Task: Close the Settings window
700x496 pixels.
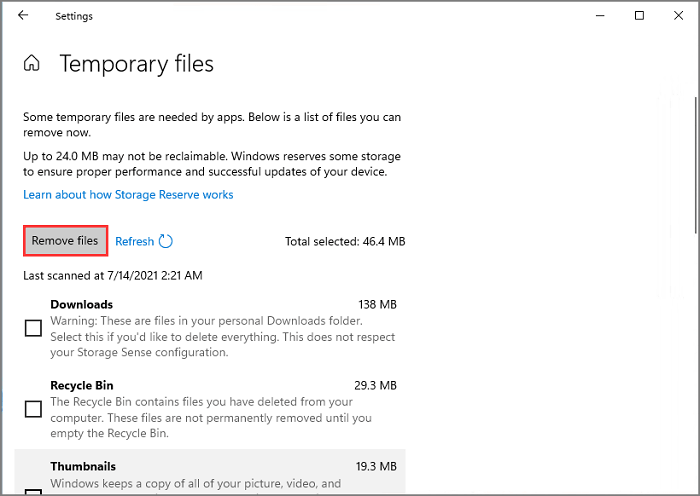Action: coord(678,15)
